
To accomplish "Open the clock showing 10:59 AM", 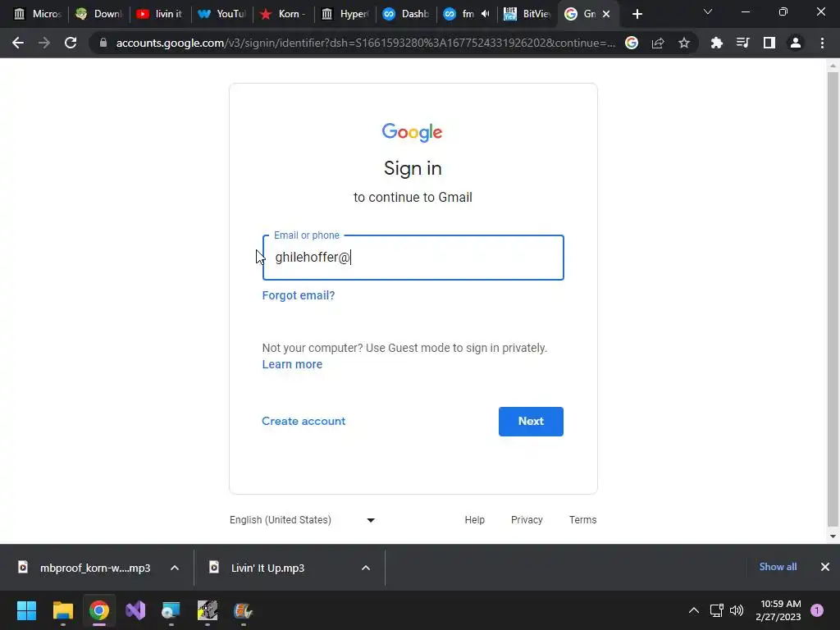I will click(778, 610).
